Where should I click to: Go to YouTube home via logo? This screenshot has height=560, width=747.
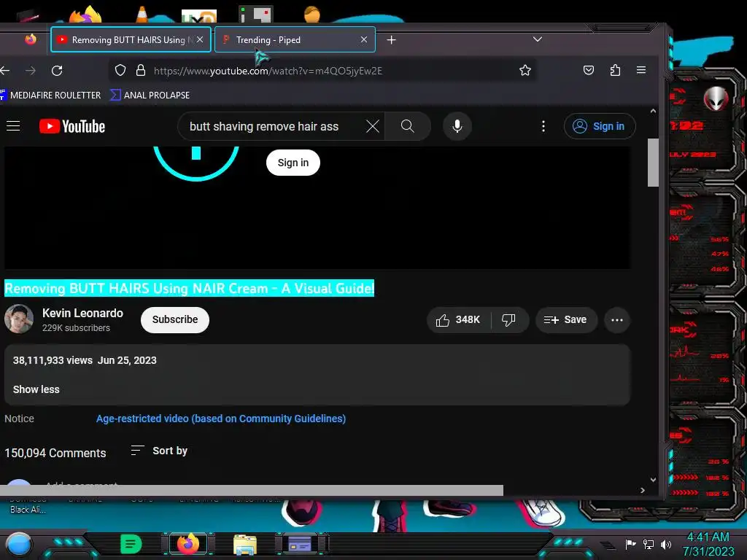[72, 126]
